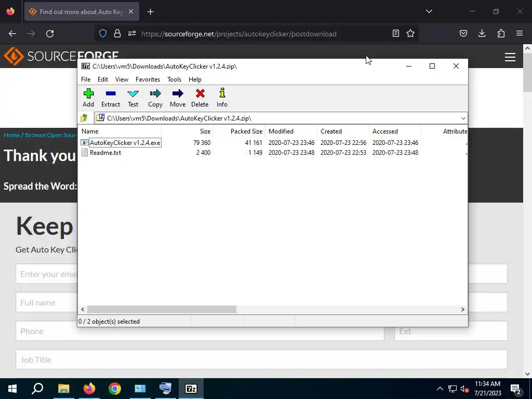Click the 79 360 size cell

pos(202,143)
